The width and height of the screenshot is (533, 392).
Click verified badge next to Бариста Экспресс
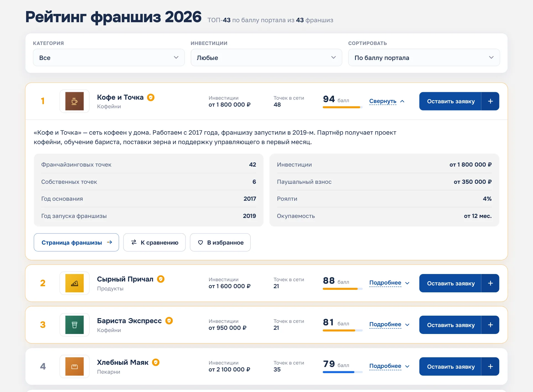169,321
